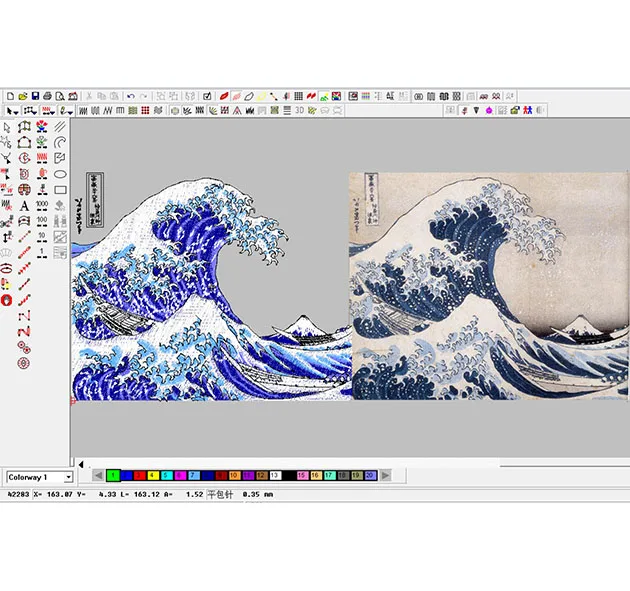Click the 100 stitch step icon
The height and width of the screenshot is (591, 630).
(42, 221)
